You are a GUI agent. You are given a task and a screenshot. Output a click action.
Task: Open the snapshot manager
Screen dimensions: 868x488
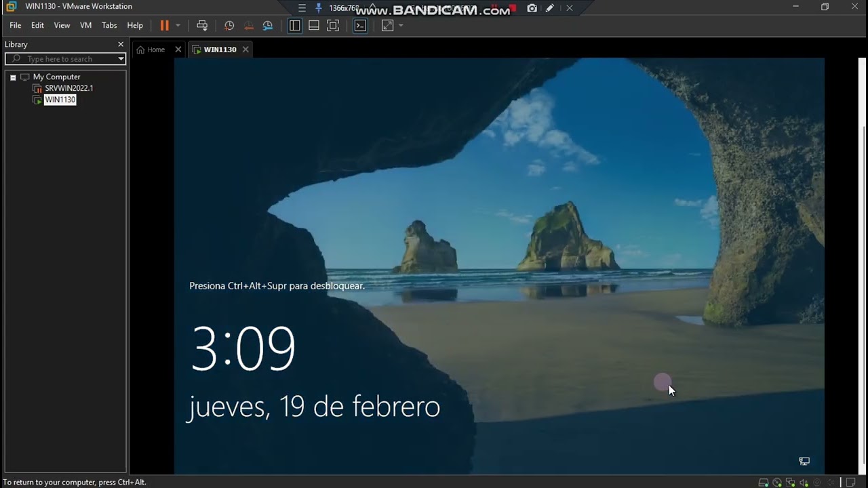(268, 25)
